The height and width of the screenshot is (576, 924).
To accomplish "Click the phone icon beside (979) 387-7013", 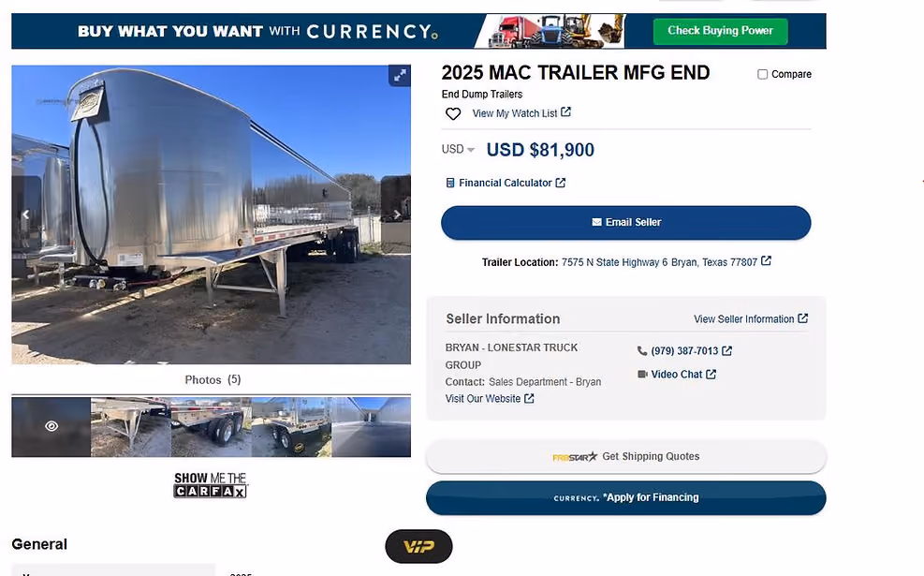I will [x=641, y=351].
